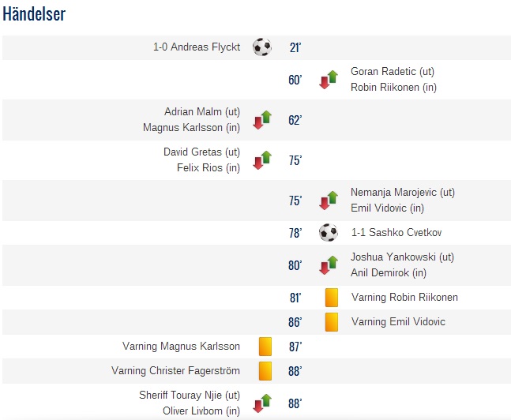
Task: Click Felix Rios (in) name
Action: pos(209,168)
